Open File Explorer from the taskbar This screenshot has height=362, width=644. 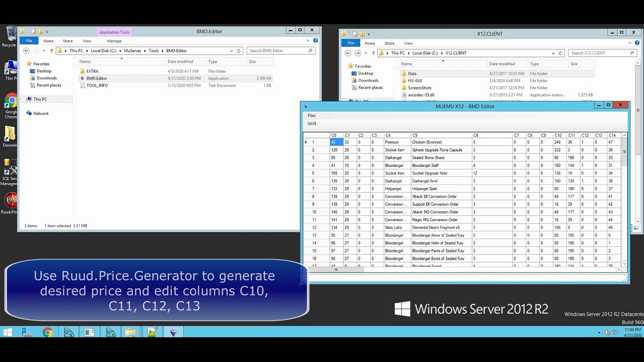coord(131,332)
